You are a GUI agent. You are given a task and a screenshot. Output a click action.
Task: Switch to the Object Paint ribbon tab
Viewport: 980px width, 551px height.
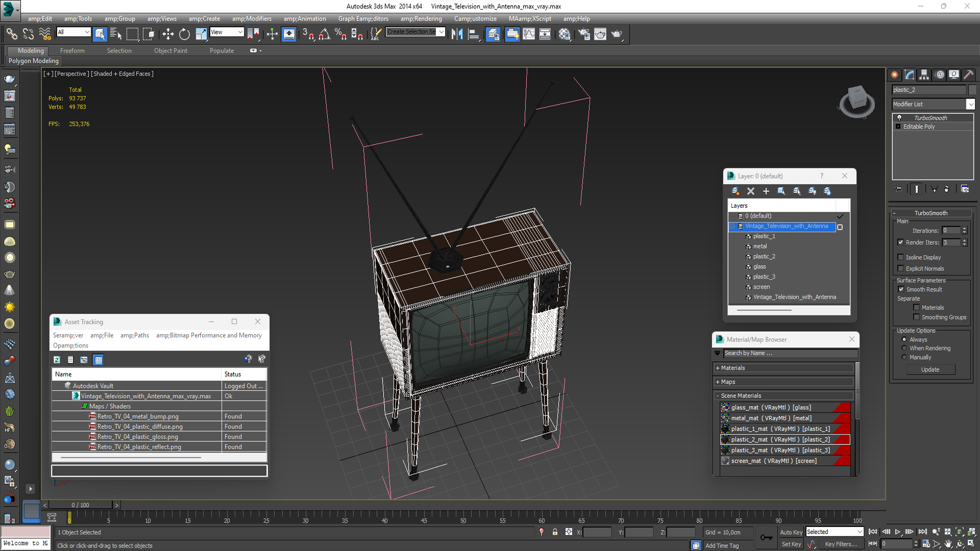170,51
